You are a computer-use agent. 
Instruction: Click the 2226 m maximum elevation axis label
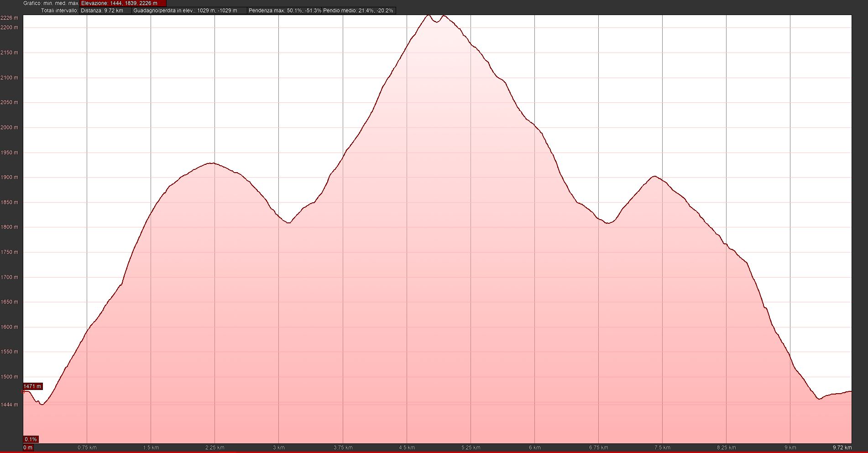pyautogui.click(x=10, y=18)
